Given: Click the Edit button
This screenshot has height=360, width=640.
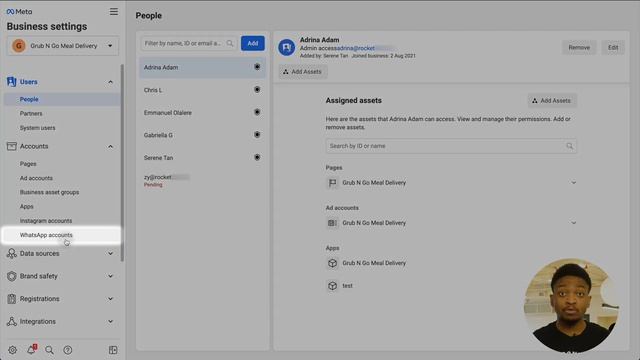Looking at the screenshot, I should click(x=613, y=47).
